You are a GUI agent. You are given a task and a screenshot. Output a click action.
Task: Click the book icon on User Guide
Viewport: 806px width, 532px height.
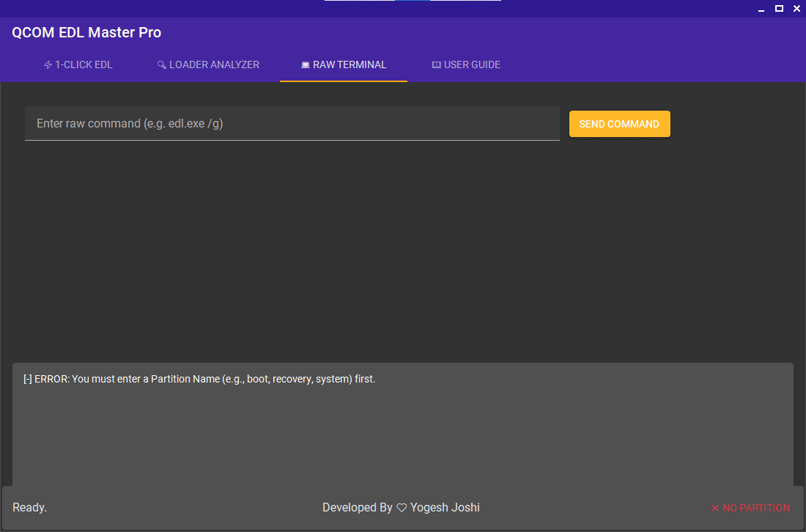pyautogui.click(x=437, y=65)
